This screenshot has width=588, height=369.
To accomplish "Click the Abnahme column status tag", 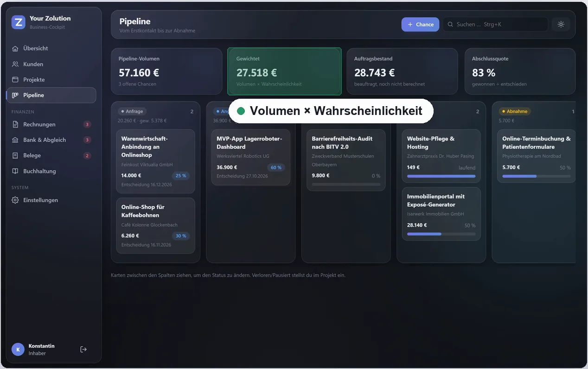I will (x=515, y=111).
